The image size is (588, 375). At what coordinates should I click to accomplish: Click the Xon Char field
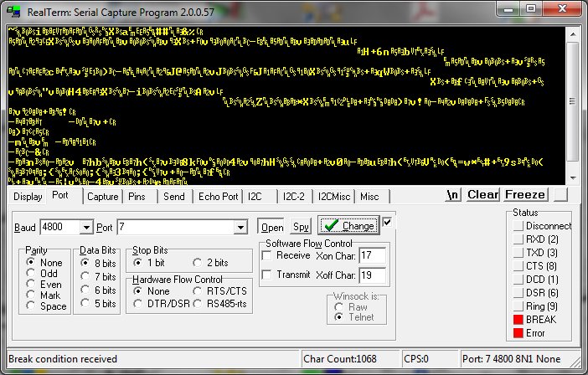372,255
